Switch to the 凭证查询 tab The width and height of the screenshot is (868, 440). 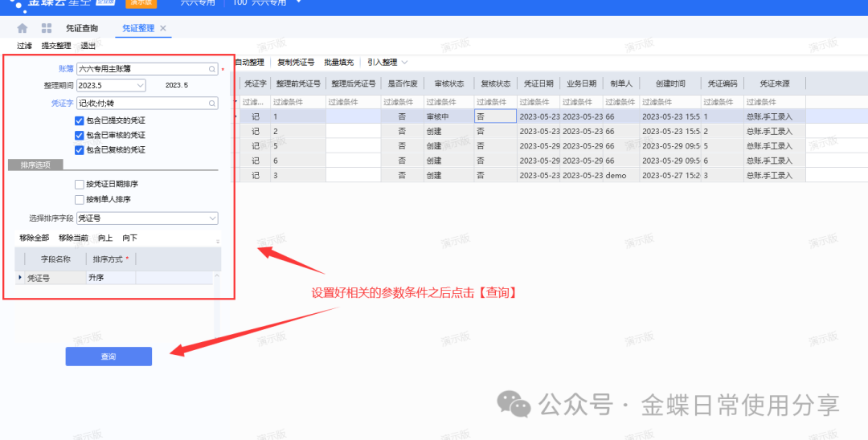point(82,28)
